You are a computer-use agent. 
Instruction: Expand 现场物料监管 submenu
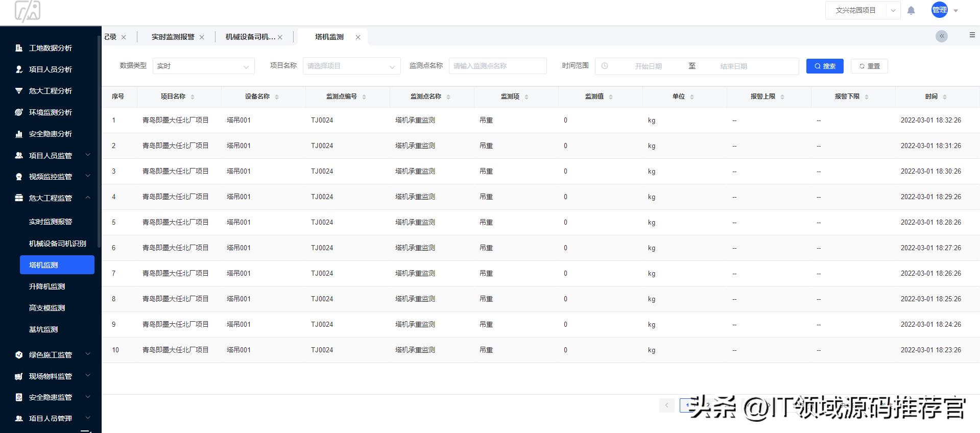tap(88, 375)
